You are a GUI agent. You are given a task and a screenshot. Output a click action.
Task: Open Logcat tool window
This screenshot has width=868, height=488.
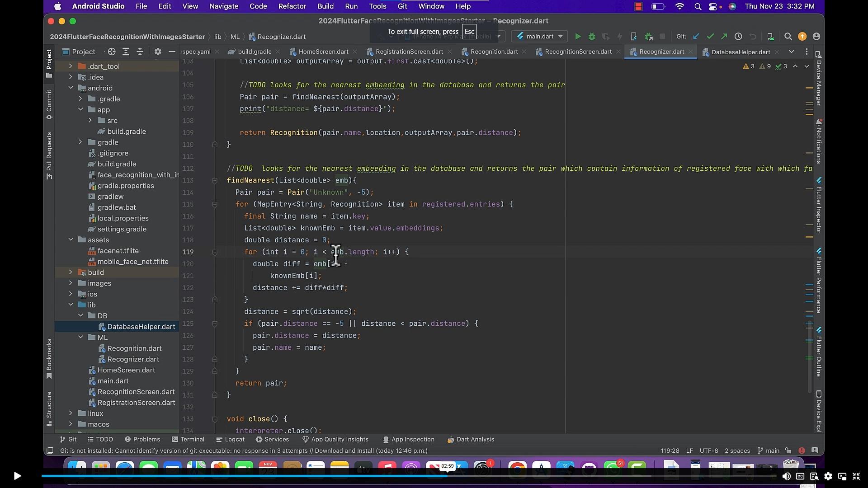(231, 439)
